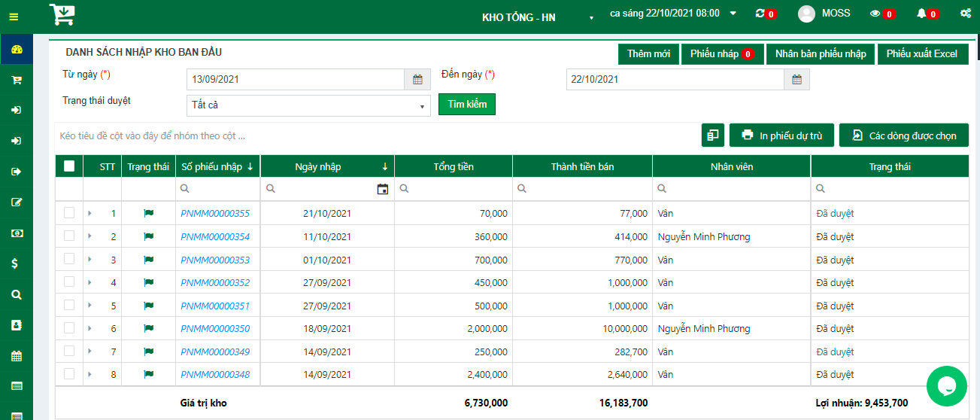Open the Trạng thái duyệt dropdown
This screenshot has height=420, width=980.
click(x=308, y=105)
